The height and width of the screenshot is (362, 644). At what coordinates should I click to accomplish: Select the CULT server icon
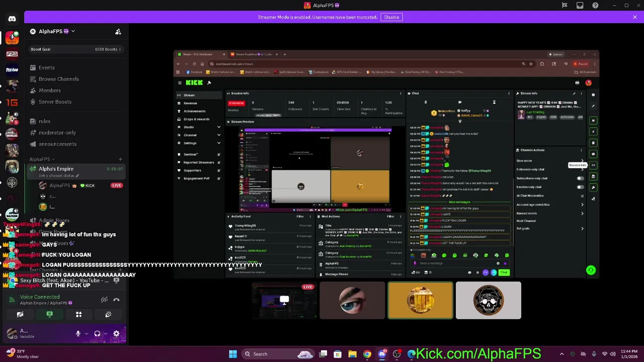click(12, 183)
